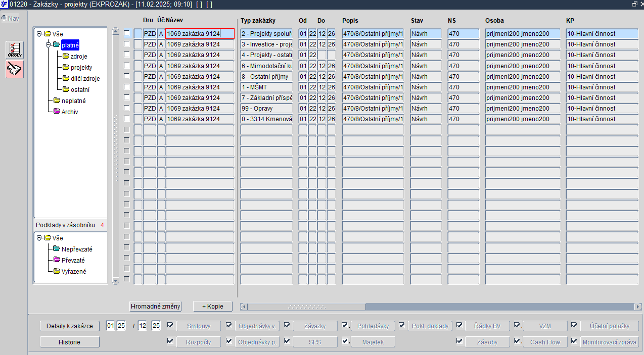Click the Typ zakázky cell 1 - MŠMT
644x355 pixels.
pos(266,87)
